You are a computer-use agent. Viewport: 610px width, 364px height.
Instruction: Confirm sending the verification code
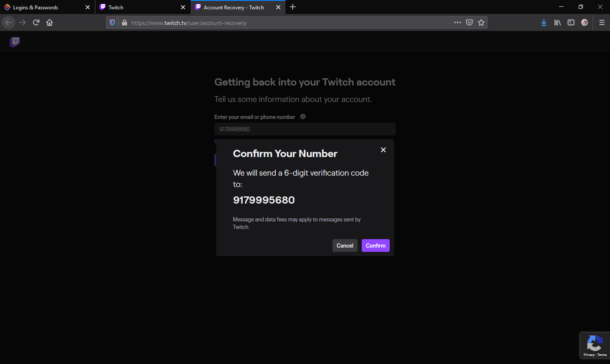(376, 245)
